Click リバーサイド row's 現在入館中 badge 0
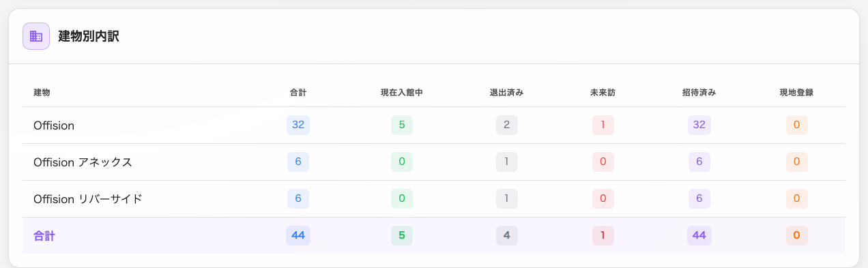 (402, 198)
